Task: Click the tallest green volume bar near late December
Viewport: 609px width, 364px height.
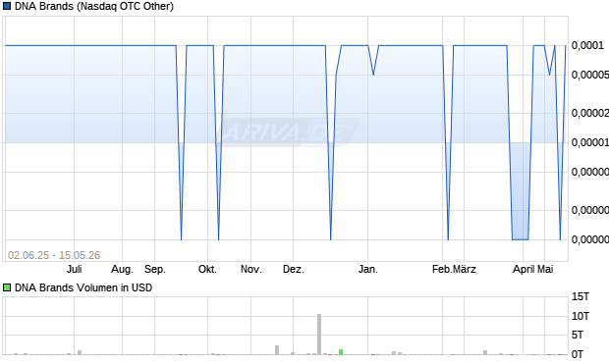Action: pyautogui.click(x=341, y=352)
